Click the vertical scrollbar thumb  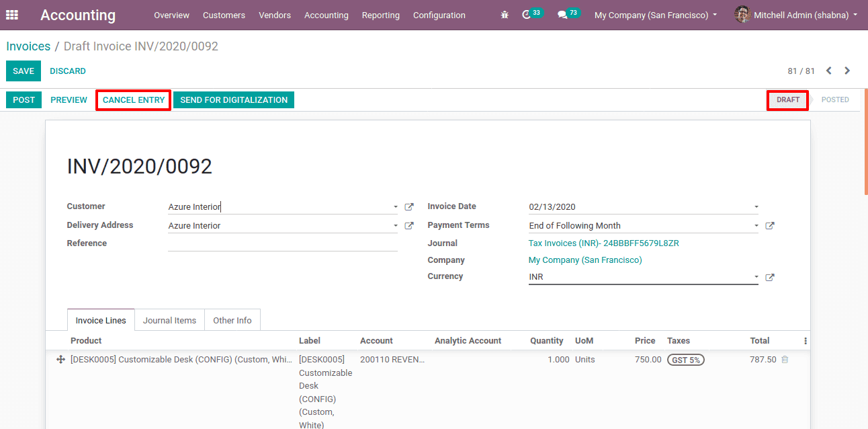point(865,143)
